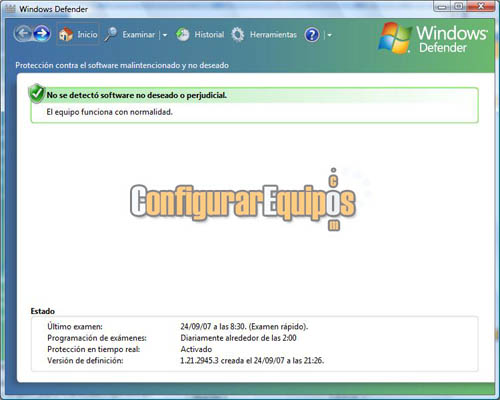The image size is (500, 400).
Task: Go back with the left arrow button
Action: (23, 33)
